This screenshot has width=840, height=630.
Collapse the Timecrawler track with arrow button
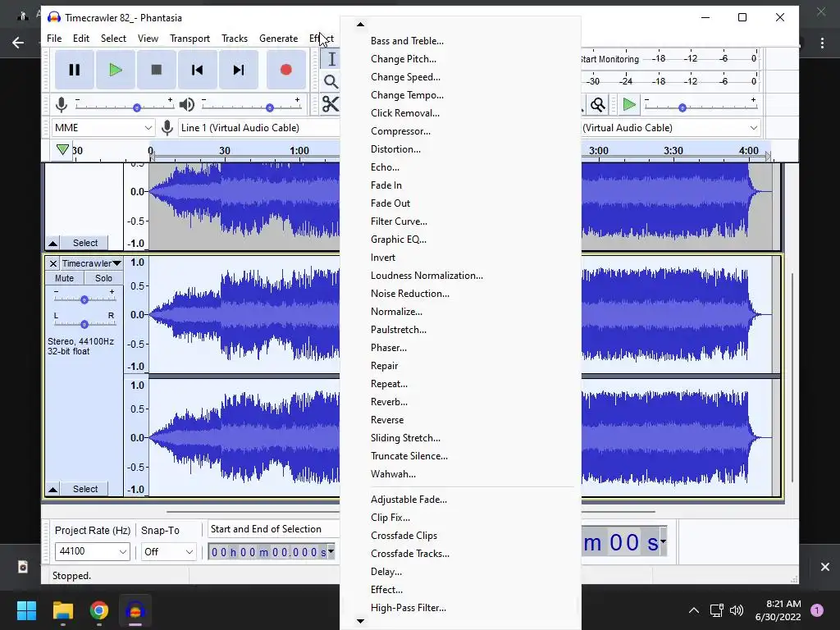coord(52,489)
